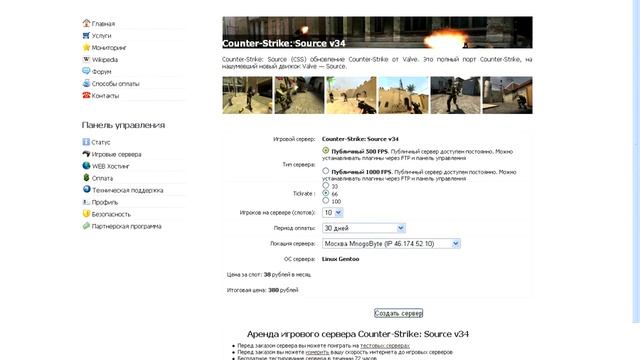Open the WEB Хостинг link
Screen dimensions: 640x360
[111, 167]
